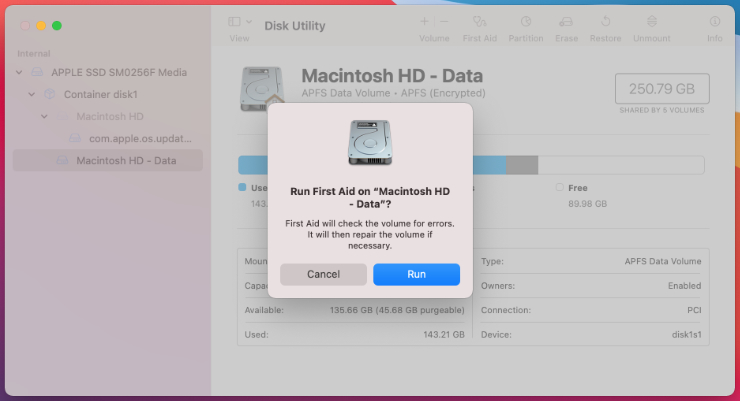Cancel the First Aid dialog
Viewport: 740px width, 401px height.
pyautogui.click(x=323, y=274)
